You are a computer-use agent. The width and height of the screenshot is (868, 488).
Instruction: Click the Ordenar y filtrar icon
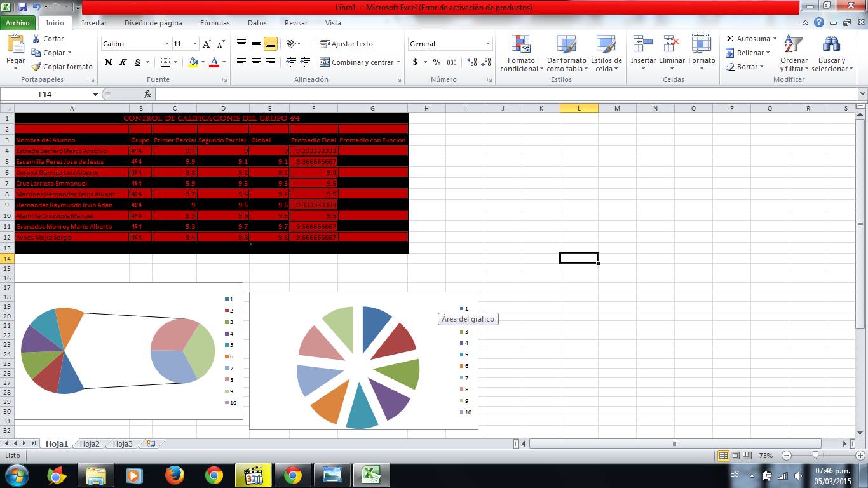[793, 44]
